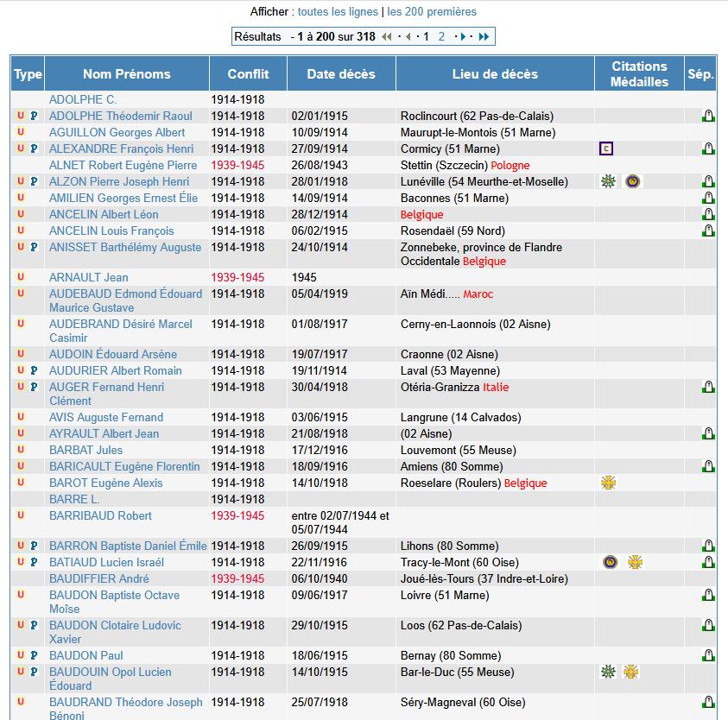Click the round blue medal for BATIAUD Lucien
Image resolution: width=728 pixels, height=720 pixels.
pos(610,562)
